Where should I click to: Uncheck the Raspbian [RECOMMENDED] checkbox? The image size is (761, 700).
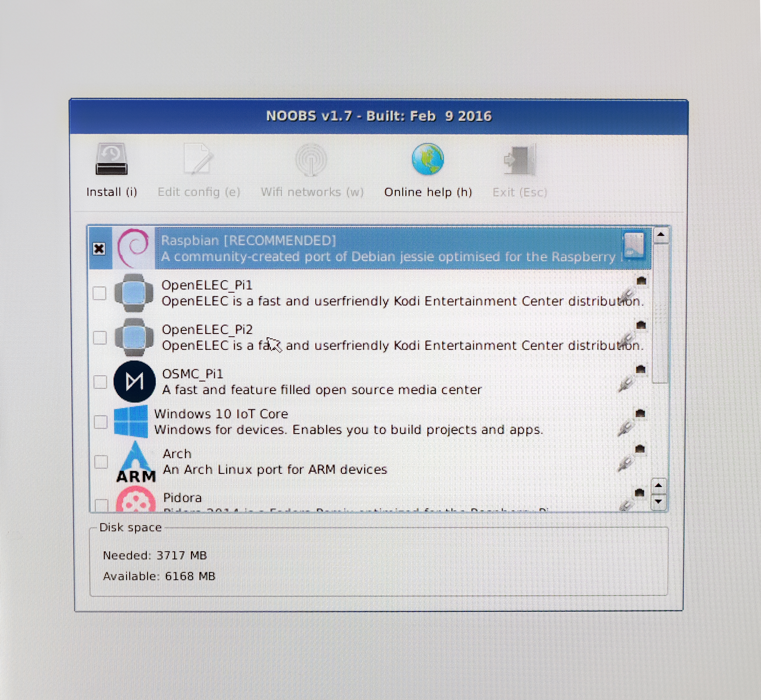click(x=99, y=248)
